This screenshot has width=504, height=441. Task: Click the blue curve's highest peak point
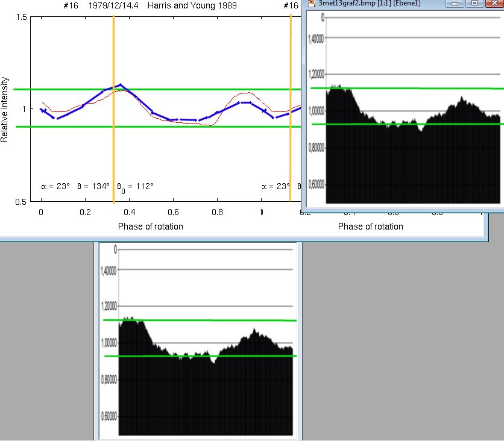(x=120, y=85)
